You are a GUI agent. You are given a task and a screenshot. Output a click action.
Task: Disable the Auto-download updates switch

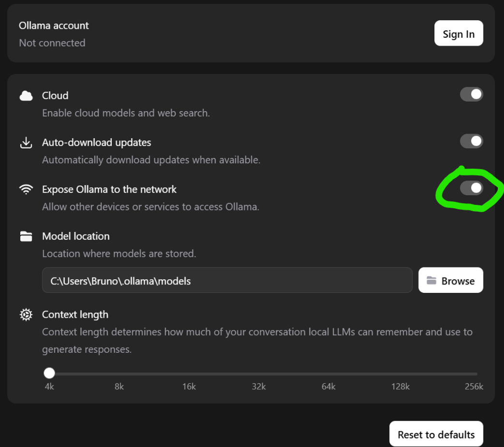point(471,141)
